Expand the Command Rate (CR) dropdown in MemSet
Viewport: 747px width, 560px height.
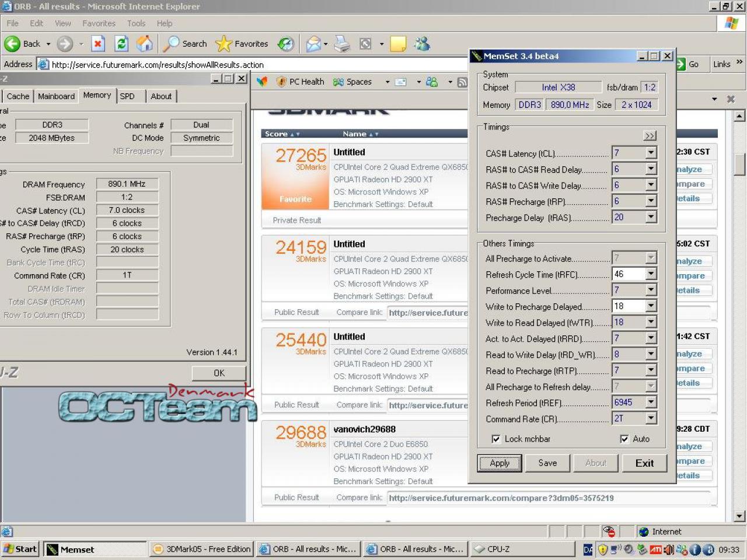click(x=651, y=418)
